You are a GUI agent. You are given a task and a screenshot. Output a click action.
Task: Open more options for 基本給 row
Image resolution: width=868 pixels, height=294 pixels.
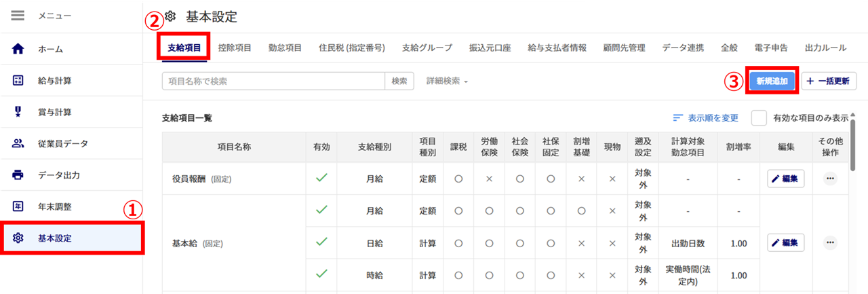(830, 242)
